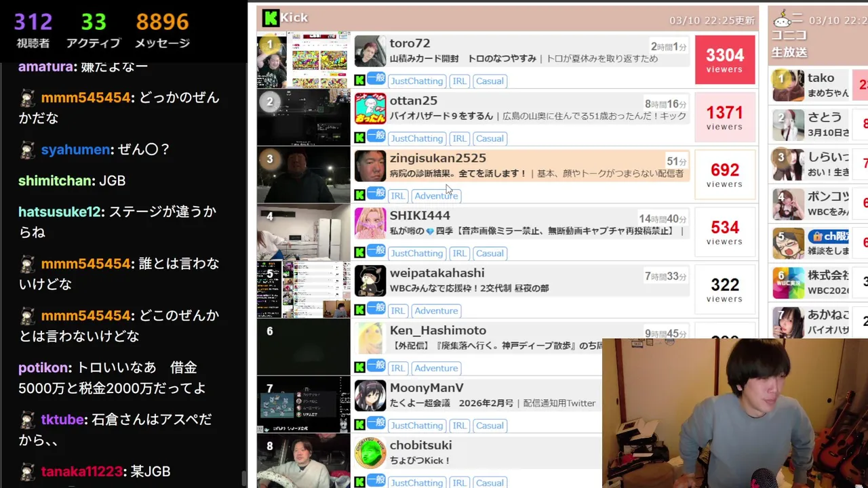The image size is (868, 488).
Task: Click the weipatakahashi channel name
Action: 437,273
